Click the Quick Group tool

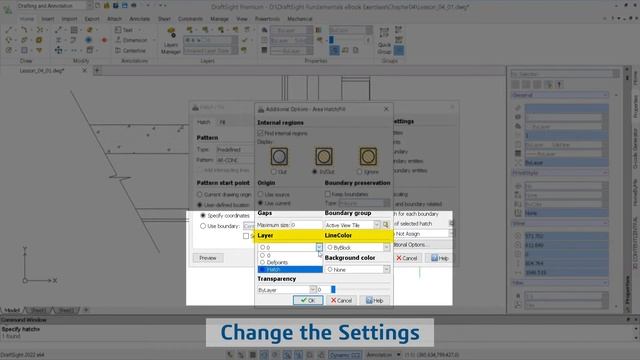[x=384, y=40]
